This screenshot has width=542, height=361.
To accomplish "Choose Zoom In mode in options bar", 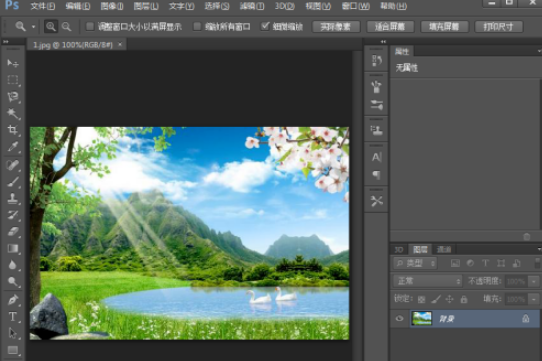I will click(51, 27).
